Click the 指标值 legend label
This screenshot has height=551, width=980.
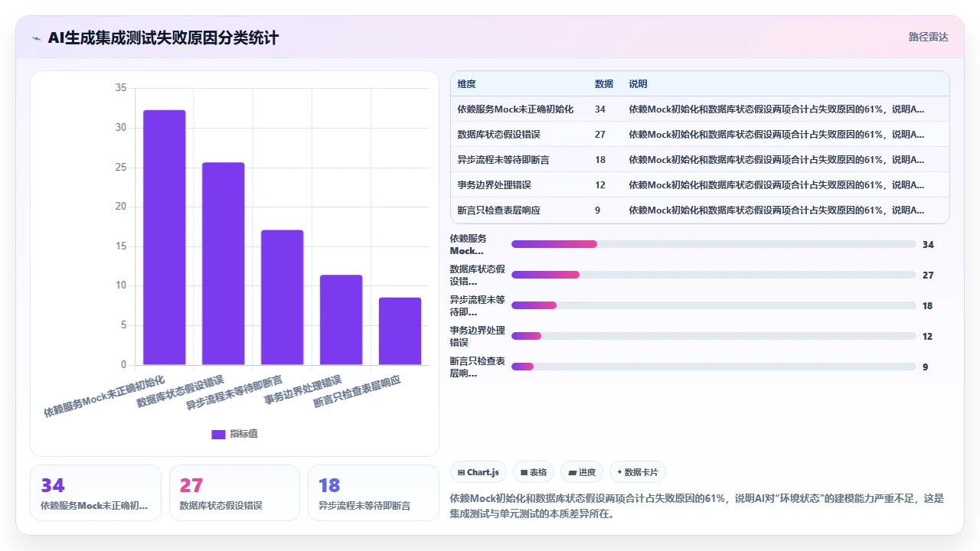(x=243, y=434)
